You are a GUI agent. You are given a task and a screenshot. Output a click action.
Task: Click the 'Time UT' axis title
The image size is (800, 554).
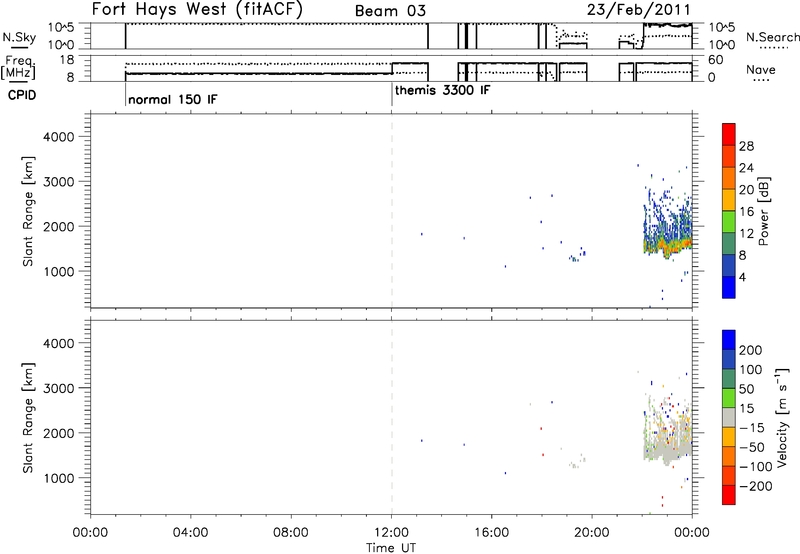point(391,548)
